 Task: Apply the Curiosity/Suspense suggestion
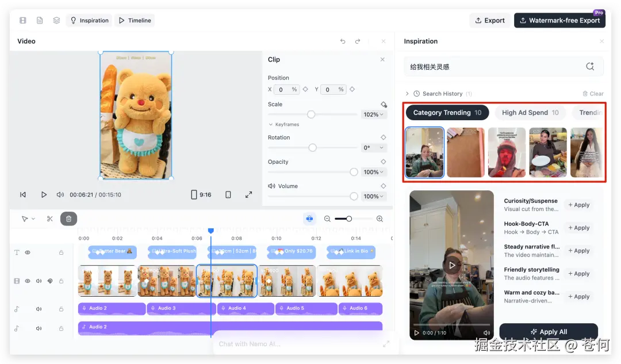[578, 205]
